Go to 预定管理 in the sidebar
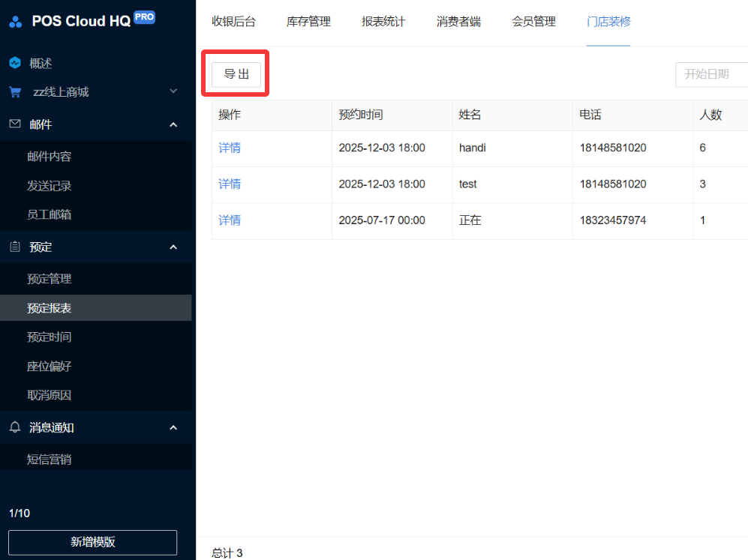Screen dimensions: 748x560 click(x=50, y=279)
